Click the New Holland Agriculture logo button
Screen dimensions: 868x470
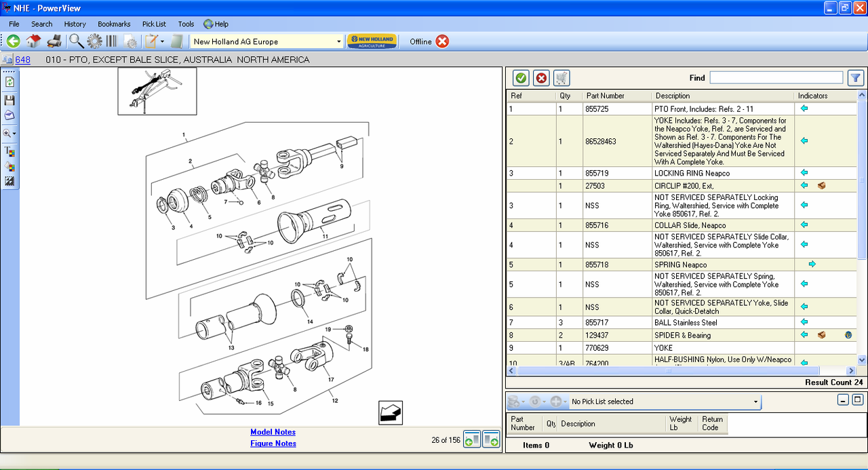tap(372, 41)
